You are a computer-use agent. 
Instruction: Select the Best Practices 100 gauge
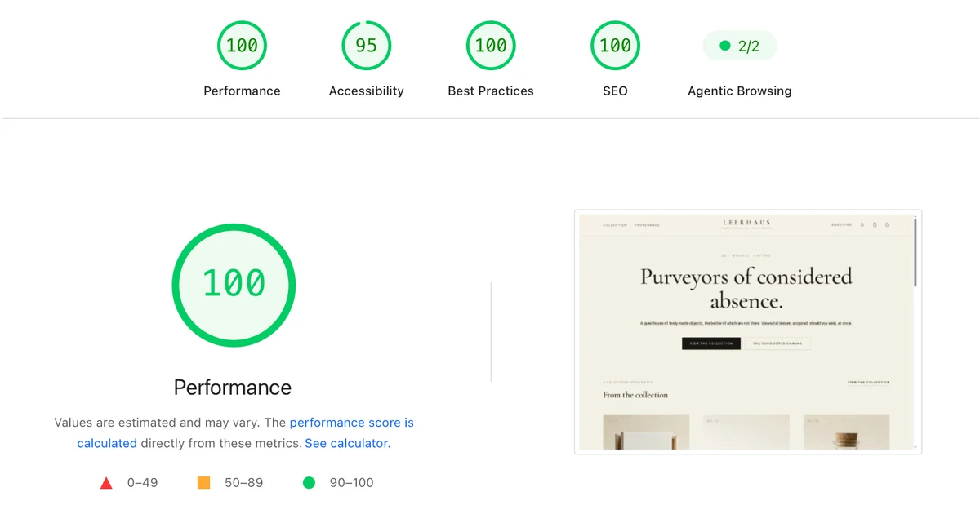(491, 46)
